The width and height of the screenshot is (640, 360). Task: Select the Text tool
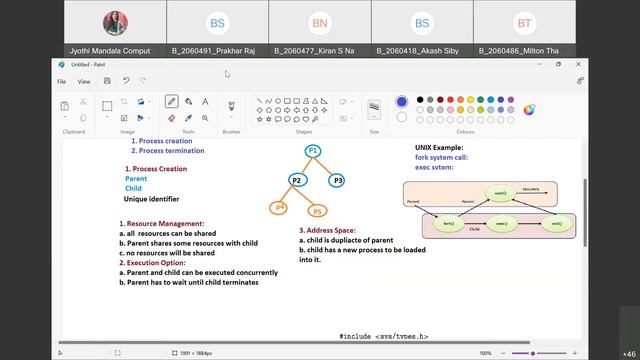(205, 102)
